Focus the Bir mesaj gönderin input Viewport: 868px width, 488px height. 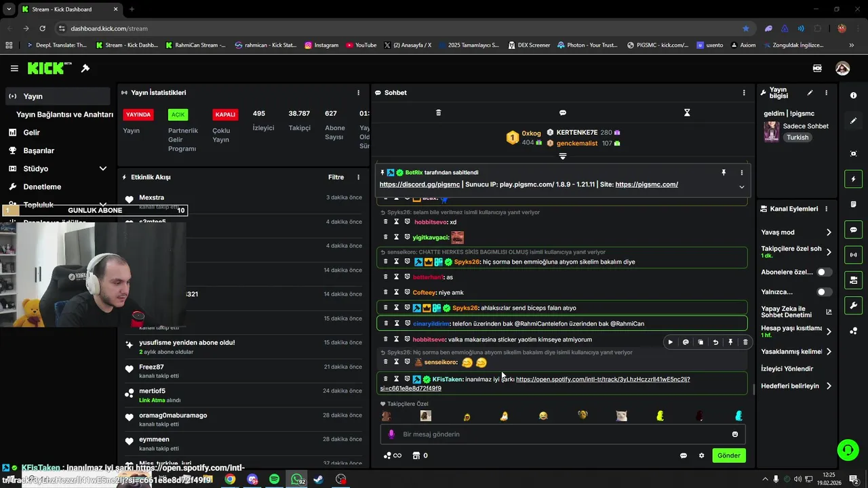[x=563, y=434]
